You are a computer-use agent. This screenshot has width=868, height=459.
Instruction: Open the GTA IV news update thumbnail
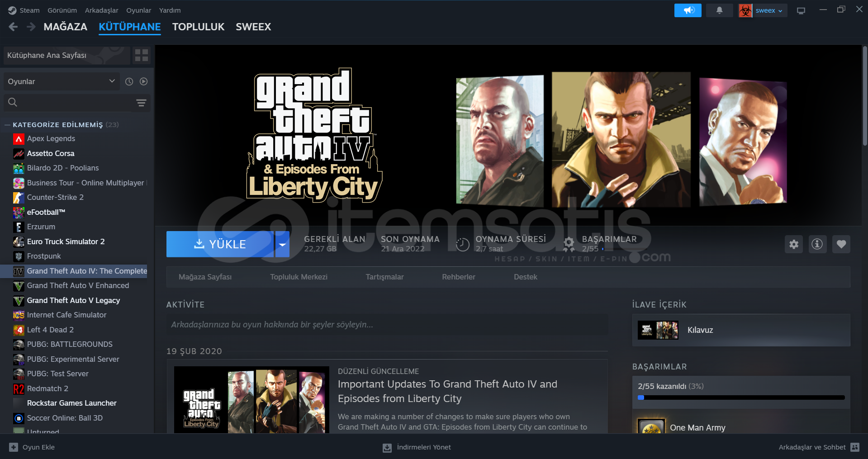[x=251, y=400]
